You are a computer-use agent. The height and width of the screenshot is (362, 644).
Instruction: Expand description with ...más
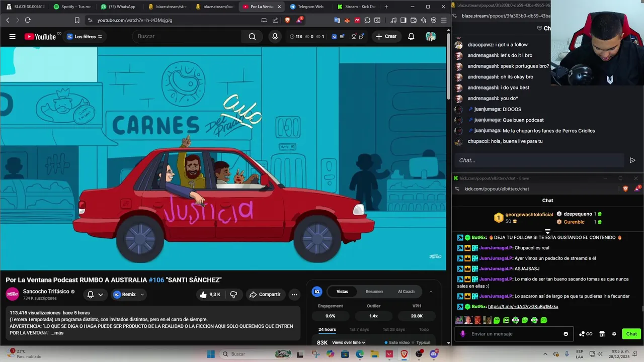[57, 333]
